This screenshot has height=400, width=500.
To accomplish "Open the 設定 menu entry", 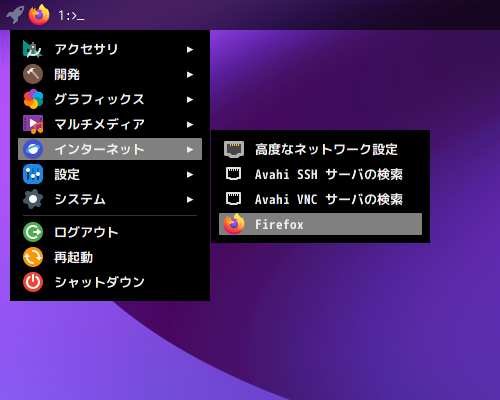I will click(110, 174).
